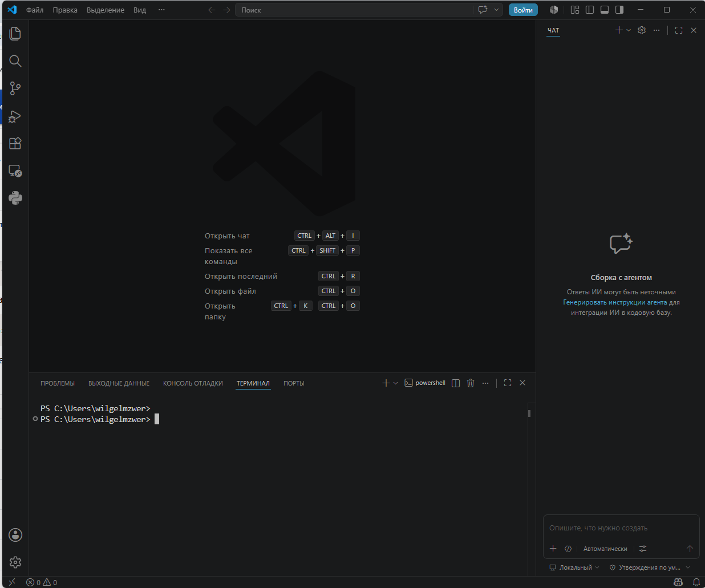Image resolution: width=705 pixels, height=588 pixels.
Task: Expand the new terminal profile dropdown
Action: (x=395, y=383)
